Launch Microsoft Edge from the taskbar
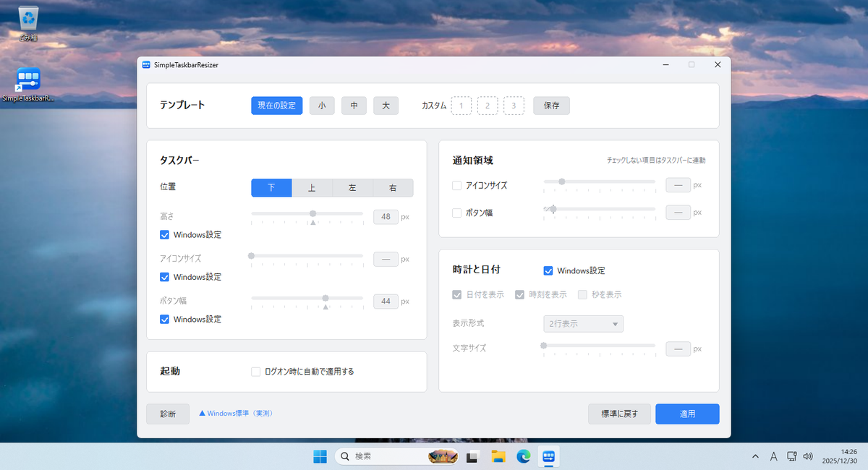 (523, 456)
